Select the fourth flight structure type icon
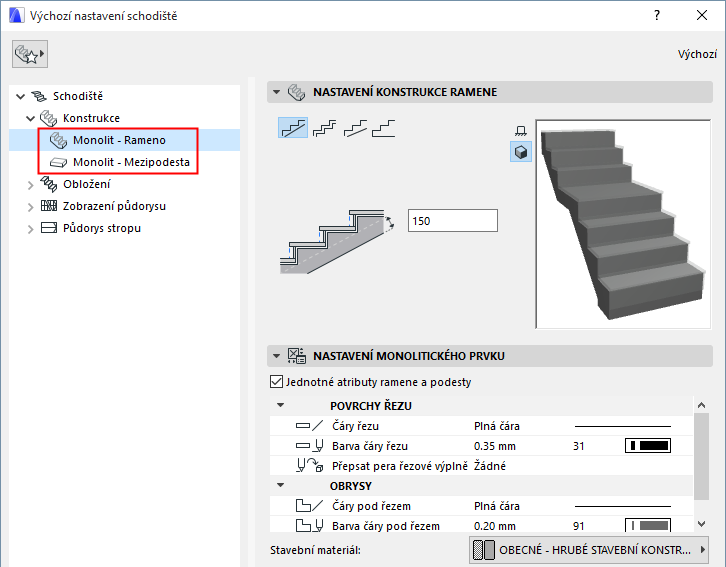Viewport: 726px width, 567px height. [384, 128]
